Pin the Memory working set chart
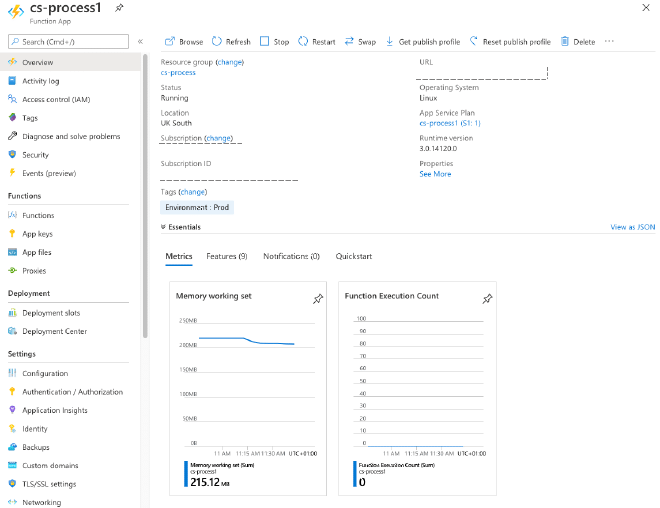This screenshot has height=508, width=660. (x=318, y=299)
